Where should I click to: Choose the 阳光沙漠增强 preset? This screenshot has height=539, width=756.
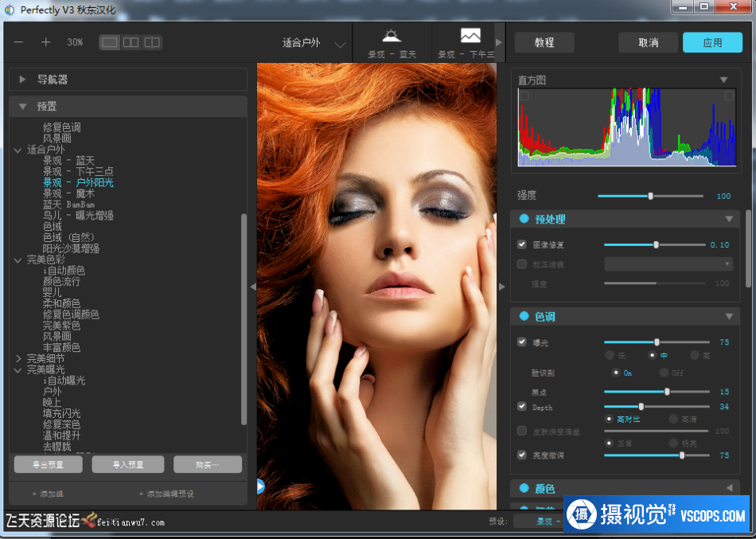click(x=71, y=249)
